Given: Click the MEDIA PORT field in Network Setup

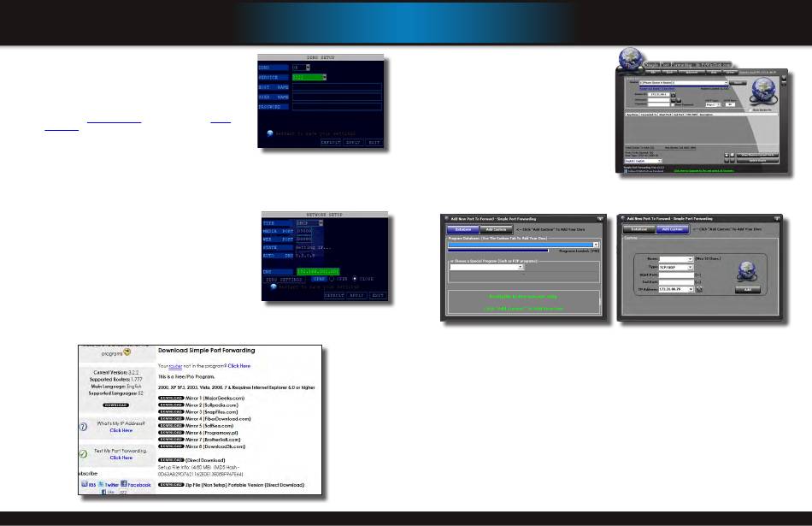Looking at the screenshot, I should [304, 231].
